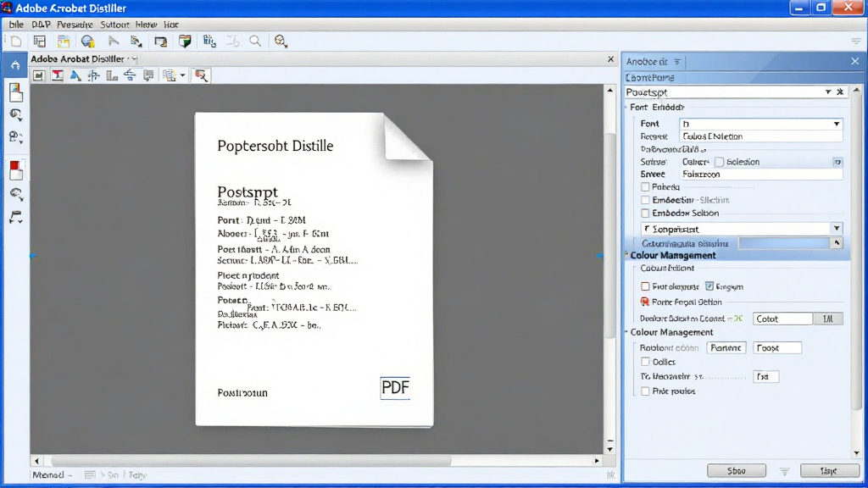This screenshot has width=868, height=488.
Task: Click the blank new page icon in top toolbar
Action: (x=15, y=42)
